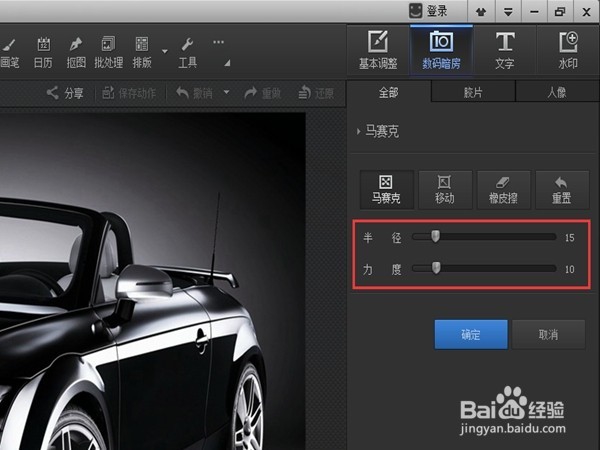
Task: Expand the dropdown arrow beside 排版
Action: [165, 51]
